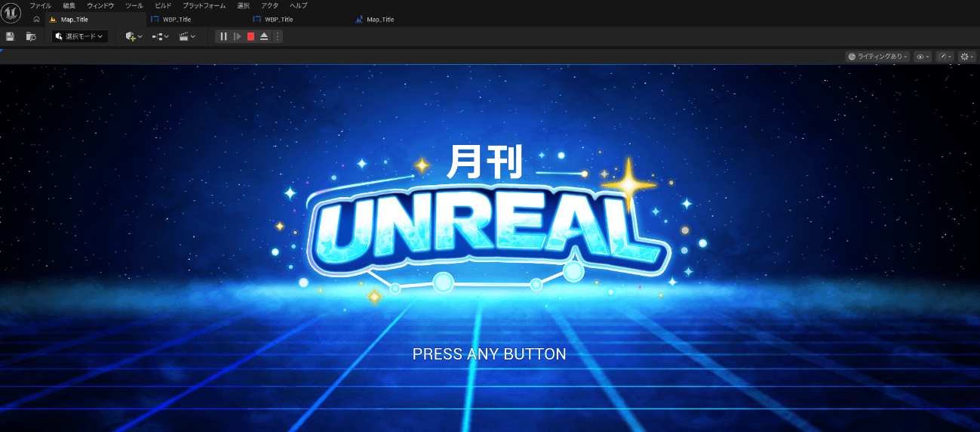The image size is (980, 432).
Task: Open the ツール menu
Action: click(x=134, y=5)
